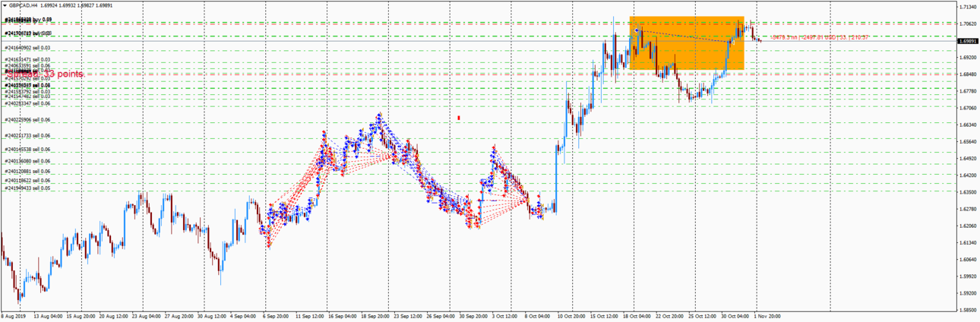980x322 pixels.
Task: Click the orange highlighted rectangle on chart
Action: [x=687, y=43]
